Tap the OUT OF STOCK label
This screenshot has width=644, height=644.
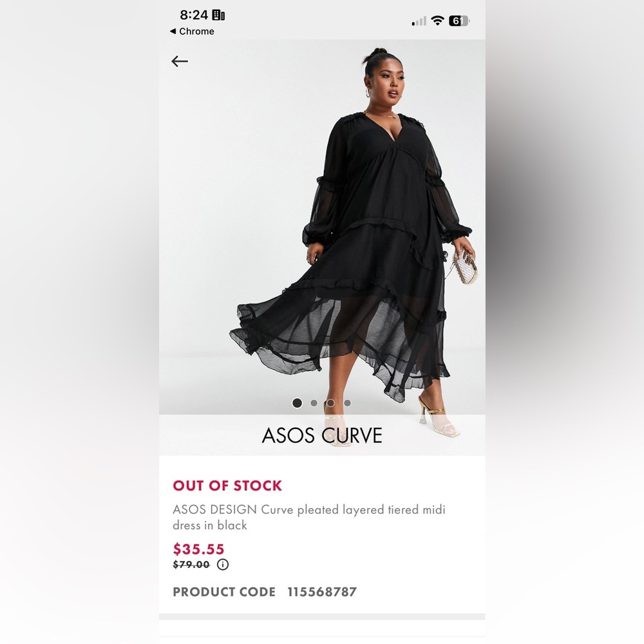click(227, 486)
